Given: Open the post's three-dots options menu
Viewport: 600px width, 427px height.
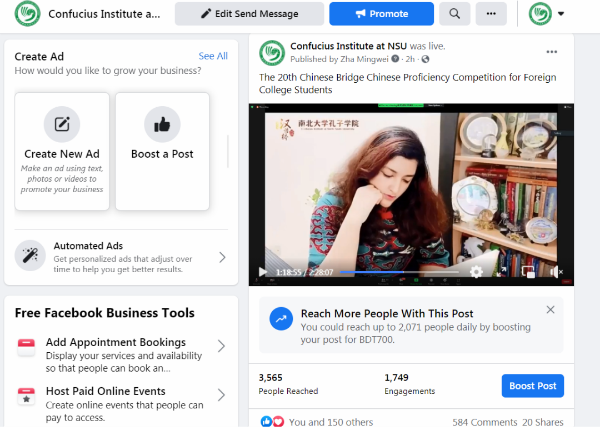Looking at the screenshot, I should pyautogui.click(x=551, y=52).
